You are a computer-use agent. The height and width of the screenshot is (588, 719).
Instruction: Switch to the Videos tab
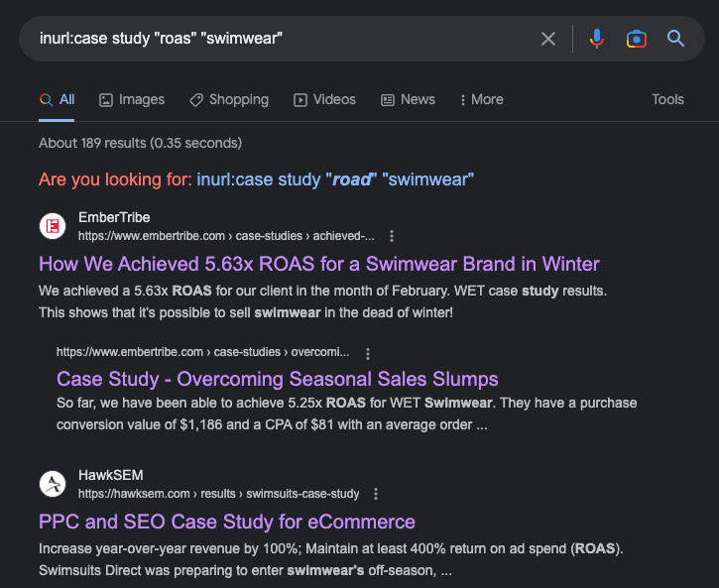click(x=324, y=99)
